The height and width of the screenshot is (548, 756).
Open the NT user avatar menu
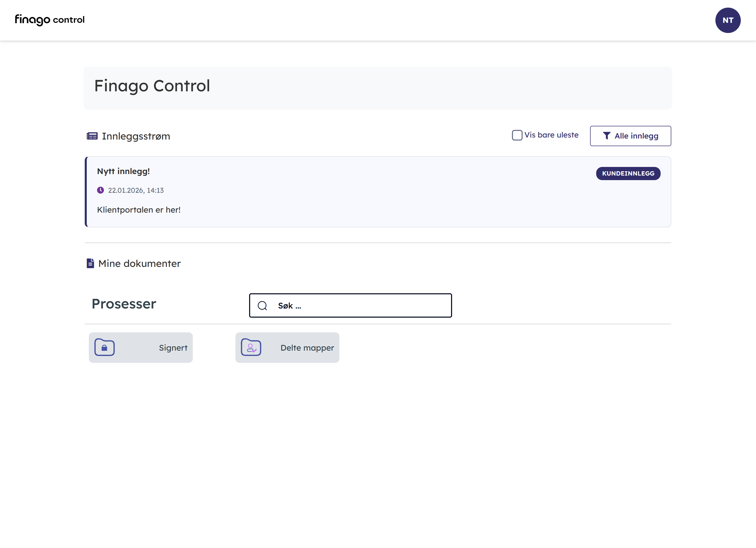(x=728, y=20)
